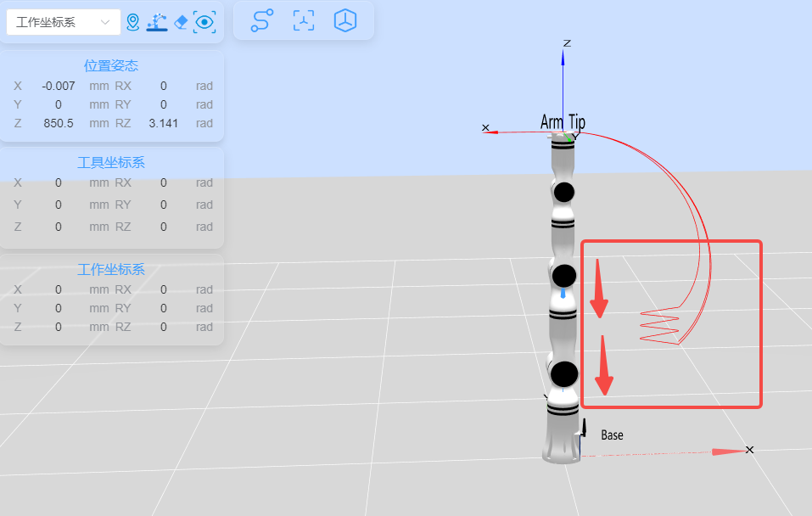Image resolution: width=812 pixels, height=516 pixels.
Task: Click the 工具坐标系 panel title
Action: pos(110,162)
